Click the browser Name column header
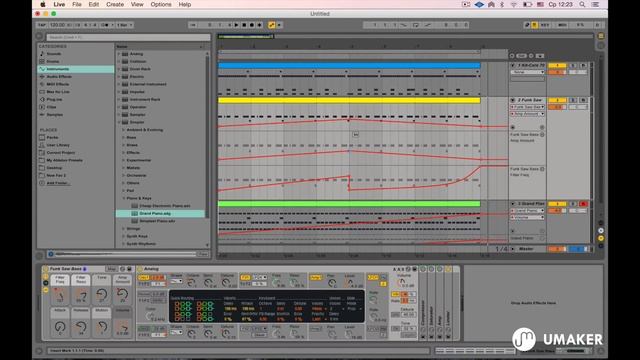 (160, 47)
